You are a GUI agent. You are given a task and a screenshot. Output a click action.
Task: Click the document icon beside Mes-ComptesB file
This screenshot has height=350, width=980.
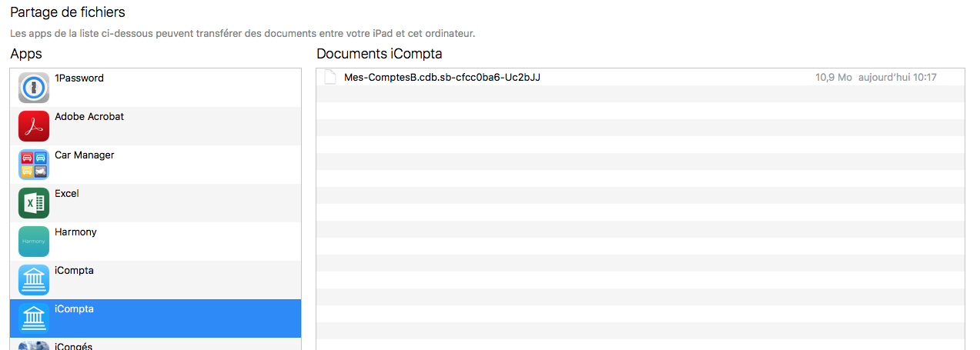[330, 77]
